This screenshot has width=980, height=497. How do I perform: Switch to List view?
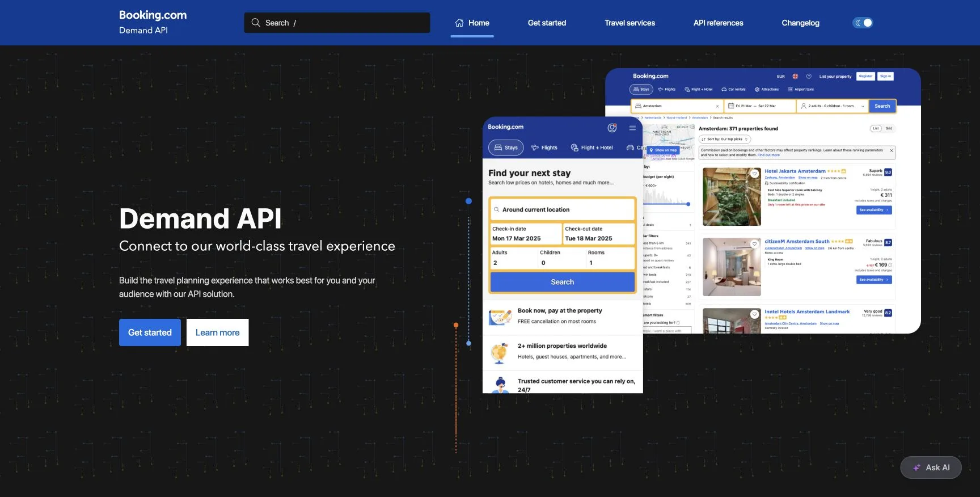coord(876,128)
